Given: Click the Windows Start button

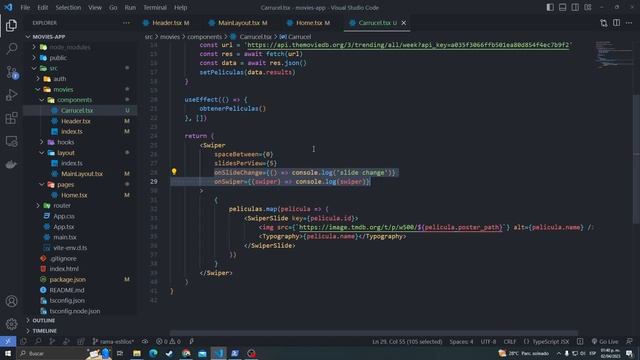Looking at the screenshot, I should coord(8,353).
